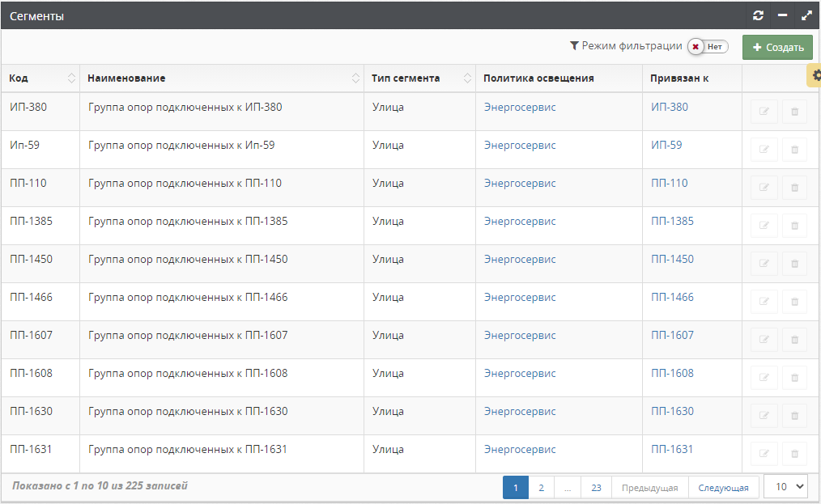Sort by Тип сегмента column arrows
The width and height of the screenshot is (821, 504).
[x=467, y=78]
